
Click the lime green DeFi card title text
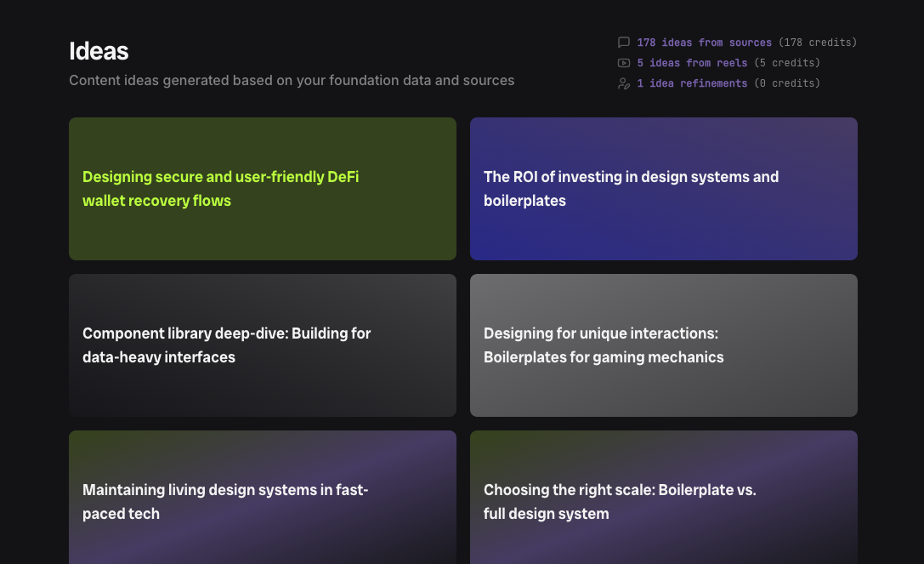click(220, 189)
